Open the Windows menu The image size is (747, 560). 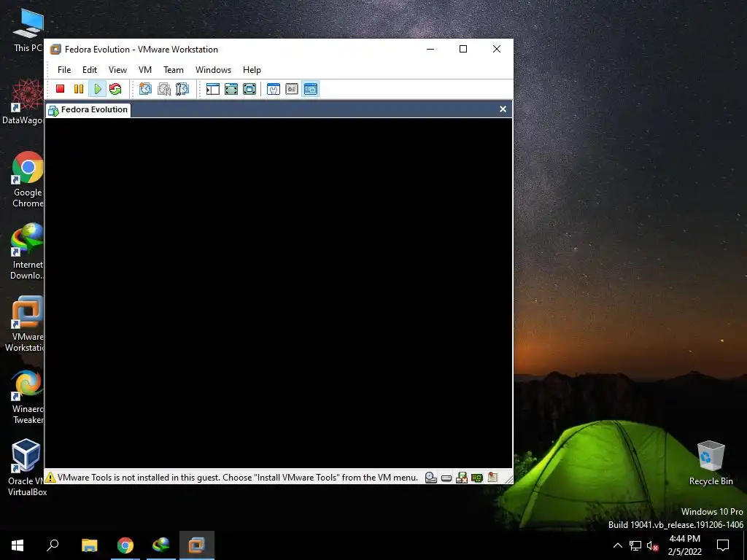tap(214, 70)
